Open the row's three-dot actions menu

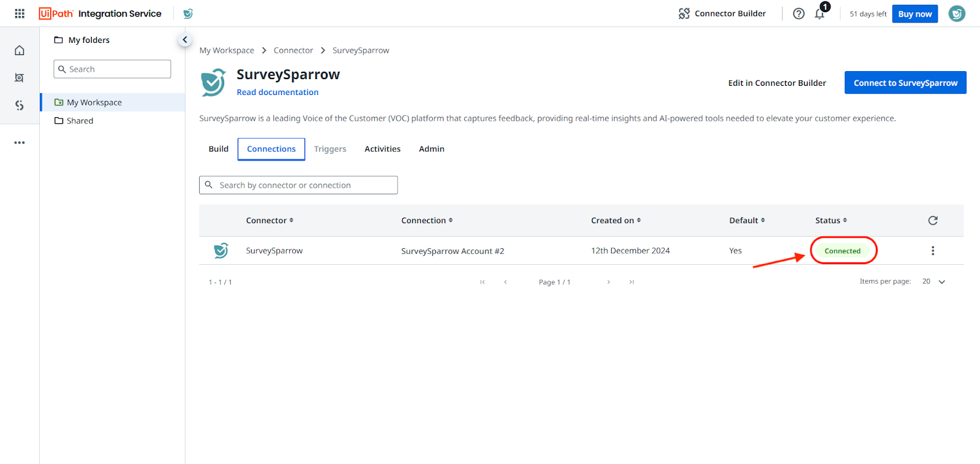click(x=932, y=251)
